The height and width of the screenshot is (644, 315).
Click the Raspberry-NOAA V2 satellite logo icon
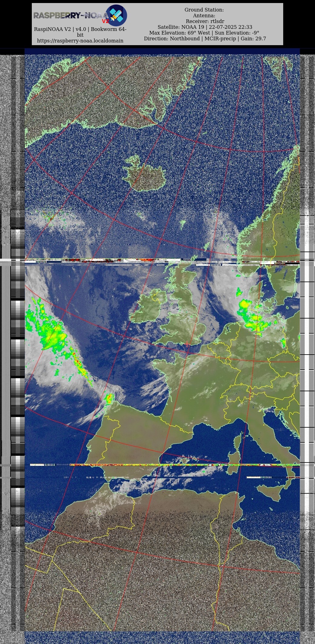[116, 15]
